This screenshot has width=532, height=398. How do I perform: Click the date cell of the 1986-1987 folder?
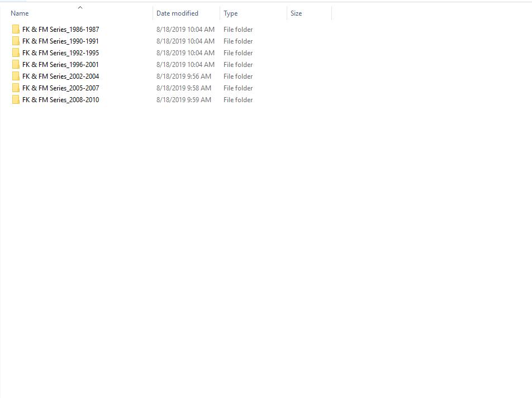(x=186, y=30)
